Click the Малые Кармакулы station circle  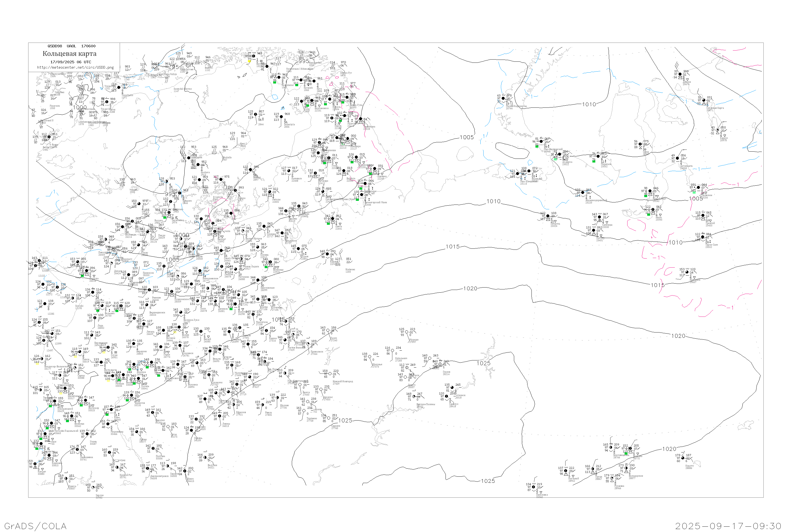pyautogui.click(x=503, y=98)
